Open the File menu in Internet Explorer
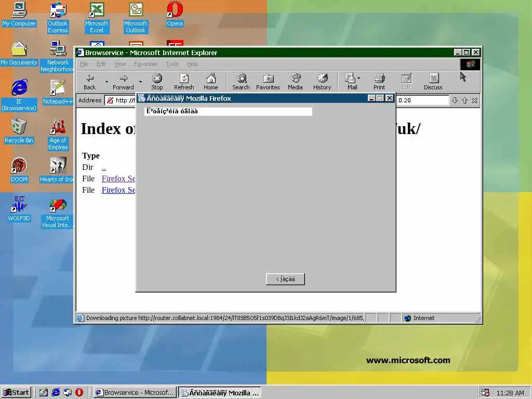 click(84, 64)
